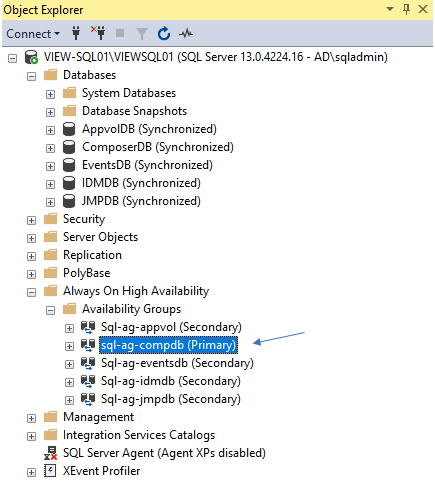Click the Stop square toolbar icon
The height and width of the screenshot is (485, 435).
pos(120,33)
